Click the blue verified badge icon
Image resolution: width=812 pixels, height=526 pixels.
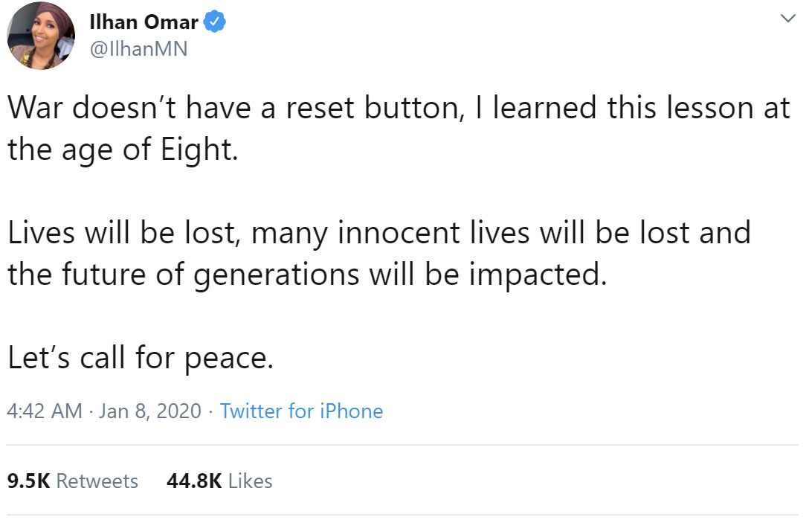tap(214, 23)
